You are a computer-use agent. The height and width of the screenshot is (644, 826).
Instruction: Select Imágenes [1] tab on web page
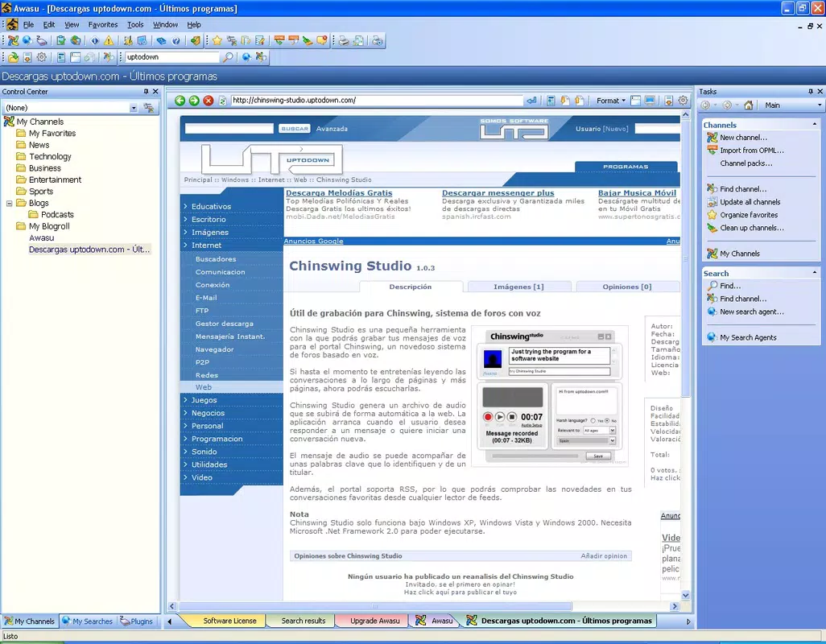pos(518,287)
